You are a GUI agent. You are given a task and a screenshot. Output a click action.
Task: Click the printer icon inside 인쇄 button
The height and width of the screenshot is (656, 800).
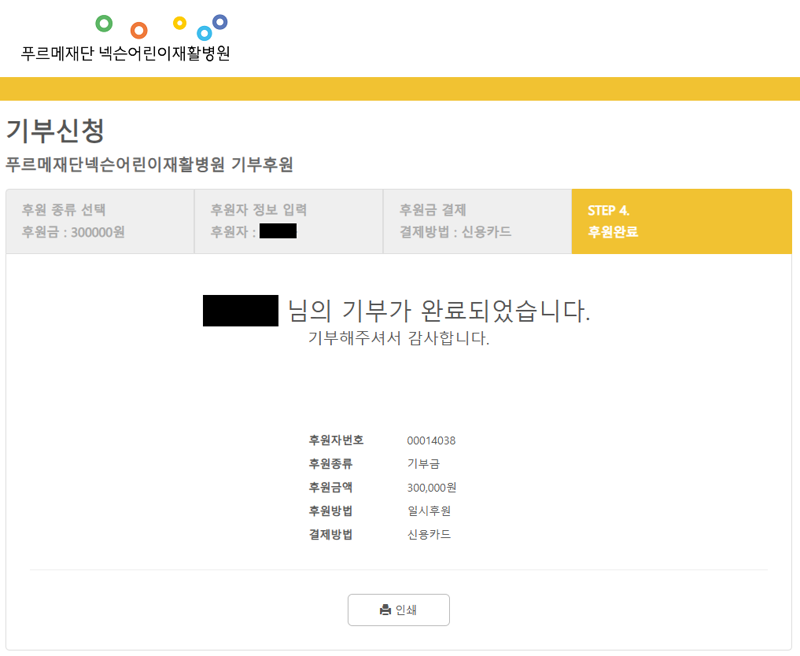coord(385,610)
